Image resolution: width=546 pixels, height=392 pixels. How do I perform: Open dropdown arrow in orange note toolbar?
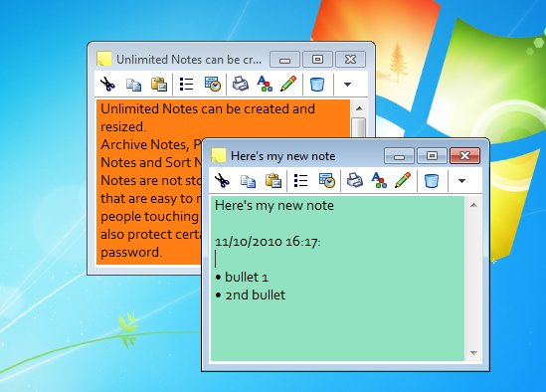click(x=347, y=85)
